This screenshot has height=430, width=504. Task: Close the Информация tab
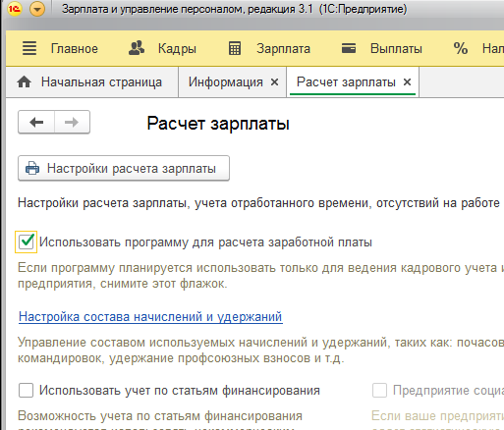(275, 82)
